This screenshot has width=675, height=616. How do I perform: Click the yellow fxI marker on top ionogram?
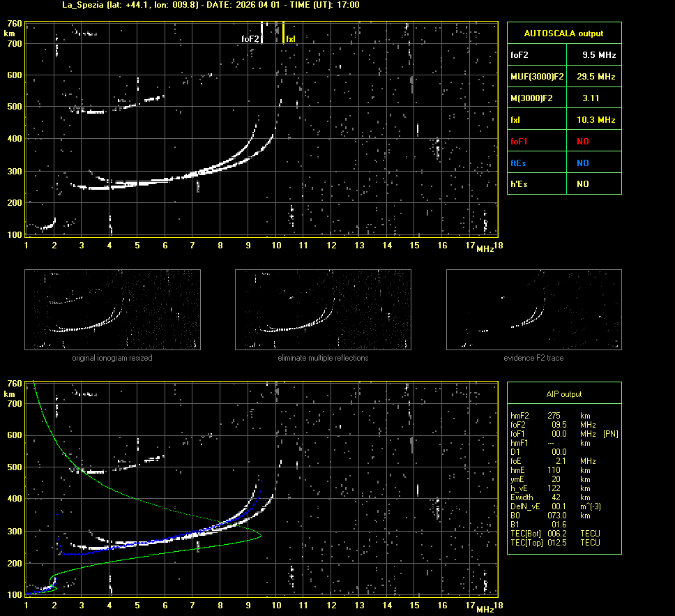pyautogui.click(x=284, y=33)
